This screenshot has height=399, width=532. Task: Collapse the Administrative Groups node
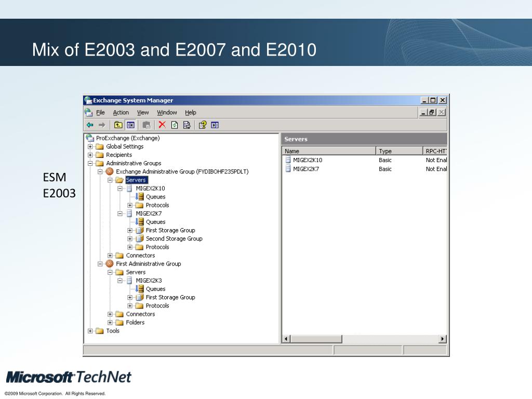coord(90,163)
